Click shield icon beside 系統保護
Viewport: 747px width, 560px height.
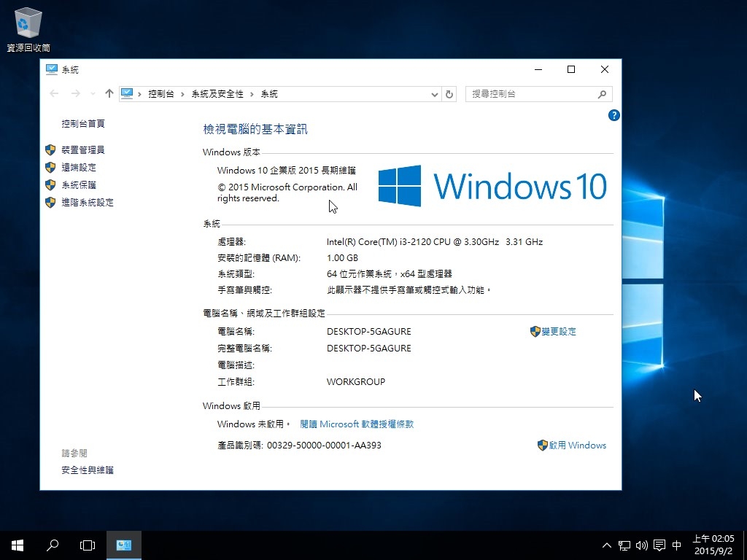pos(50,184)
